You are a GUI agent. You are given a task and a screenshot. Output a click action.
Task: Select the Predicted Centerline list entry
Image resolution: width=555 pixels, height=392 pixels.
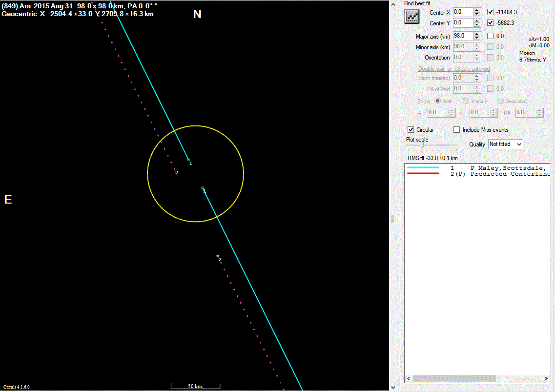[x=508, y=174]
